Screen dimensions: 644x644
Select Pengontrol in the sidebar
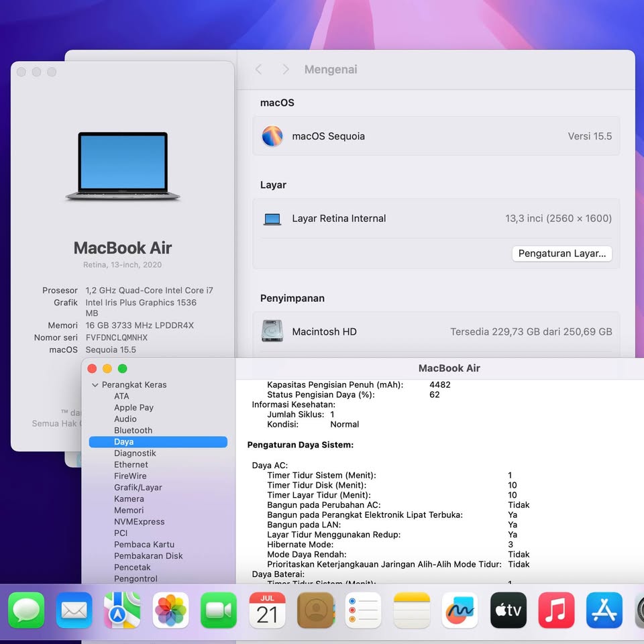[x=136, y=579]
